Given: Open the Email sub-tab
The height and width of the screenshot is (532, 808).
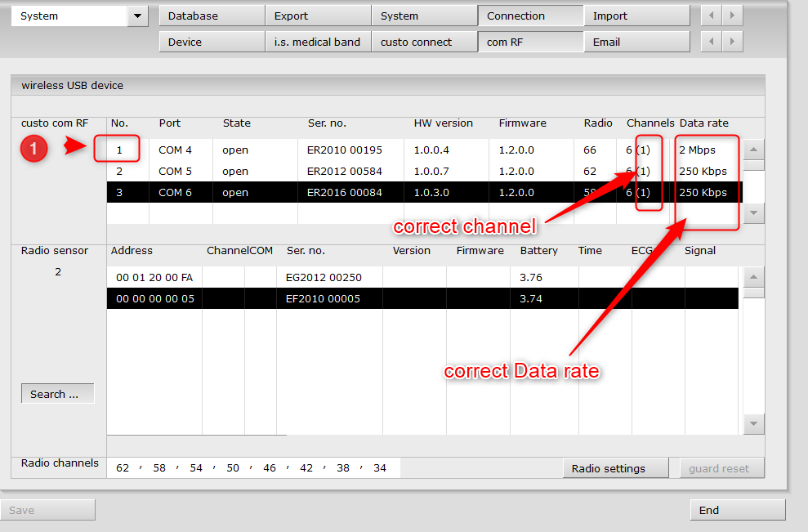Looking at the screenshot, I should click(x=637, y=42).
